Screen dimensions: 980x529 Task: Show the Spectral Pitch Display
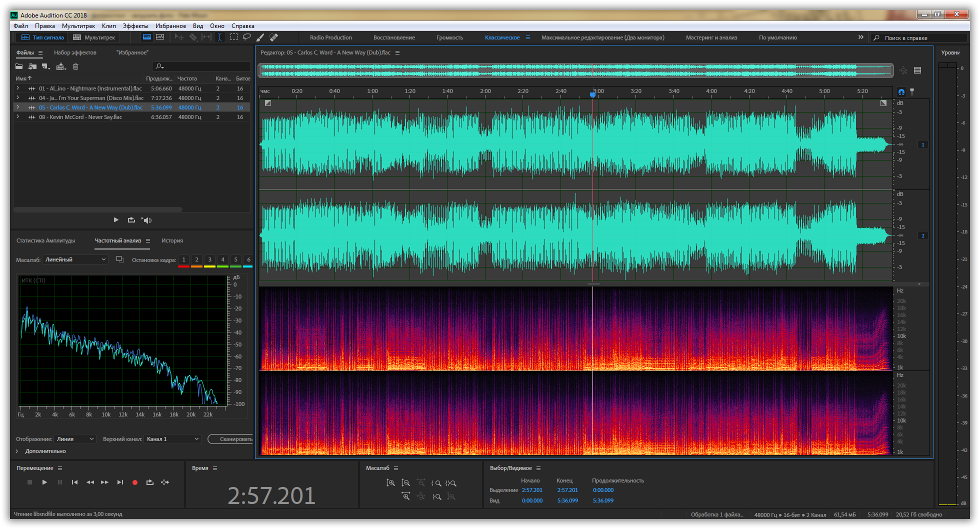tap(160, 37)
